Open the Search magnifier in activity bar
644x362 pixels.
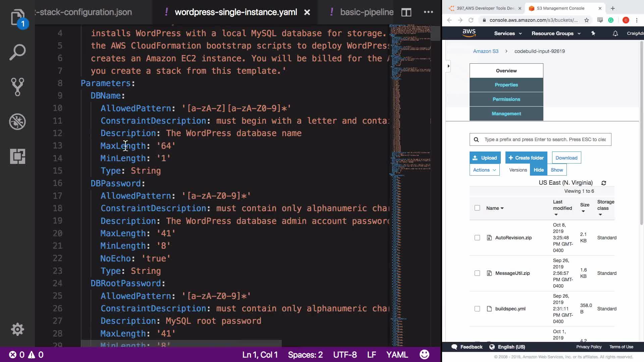(x=17, y=52)
